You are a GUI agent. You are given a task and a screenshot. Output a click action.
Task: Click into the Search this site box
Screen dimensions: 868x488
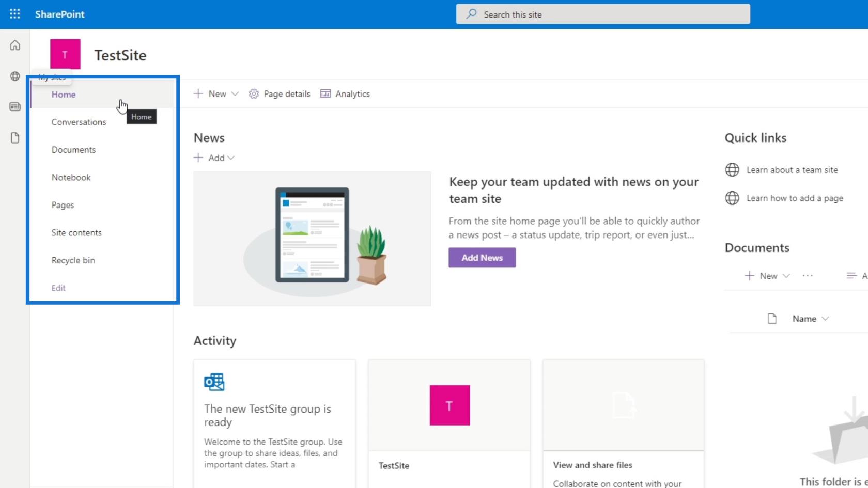pos(603,14)
